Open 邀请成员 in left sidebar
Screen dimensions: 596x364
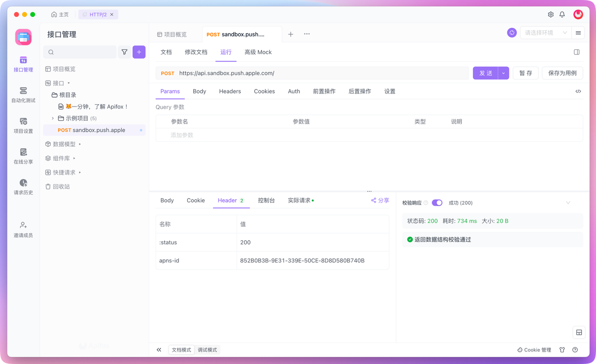coord(23,230)
